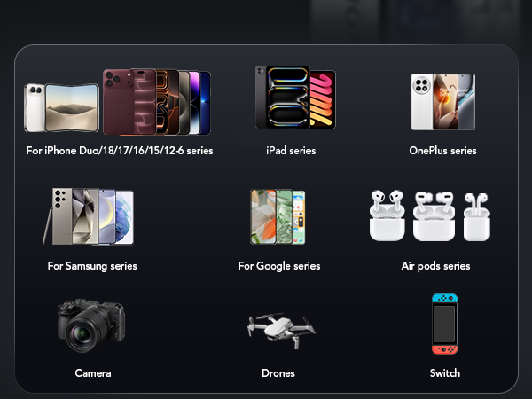532x399 pixels.
Task: Click the Nintendo Switch console icon
Action: tap(444, 324)
